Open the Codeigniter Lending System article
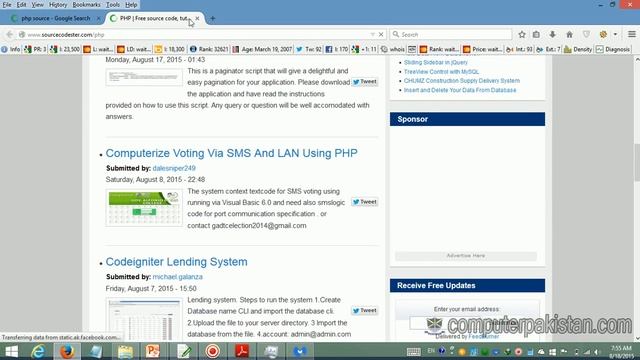640x360 pixels. point(176,262)
